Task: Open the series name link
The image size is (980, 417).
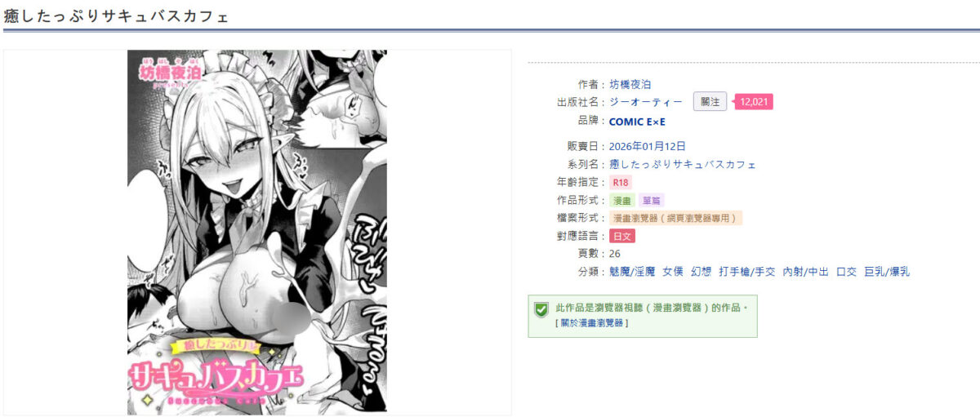Action: pos(683,164)
